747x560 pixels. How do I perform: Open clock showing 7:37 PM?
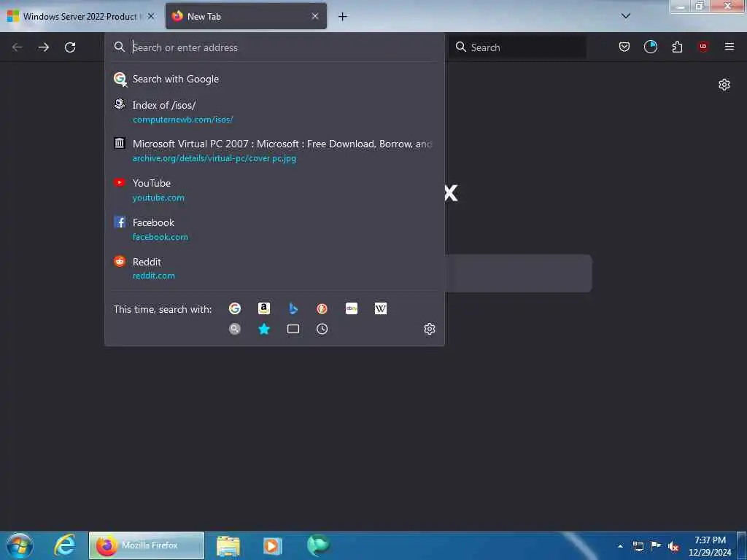(710, 546)
